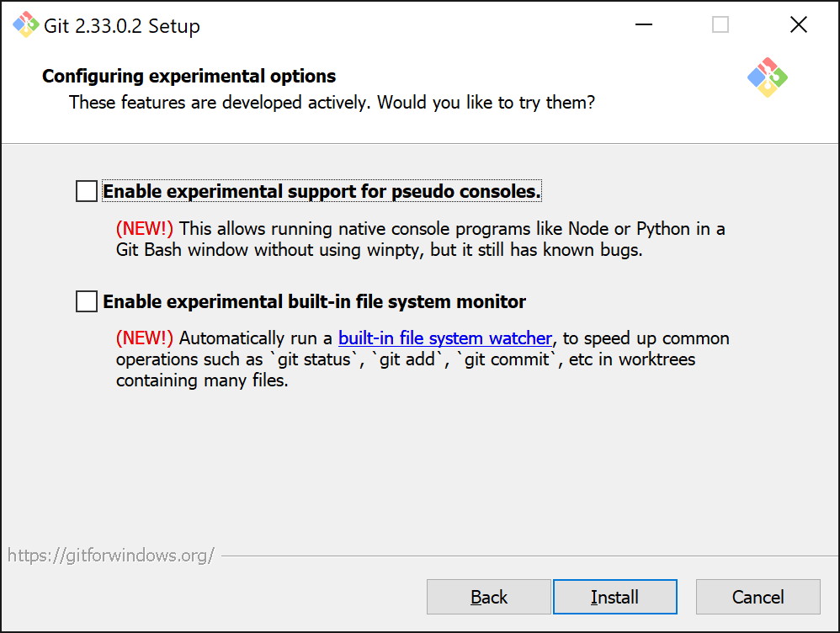Start installation with the Install button
This screenshot has width=840, height=633.
(615, 597)
